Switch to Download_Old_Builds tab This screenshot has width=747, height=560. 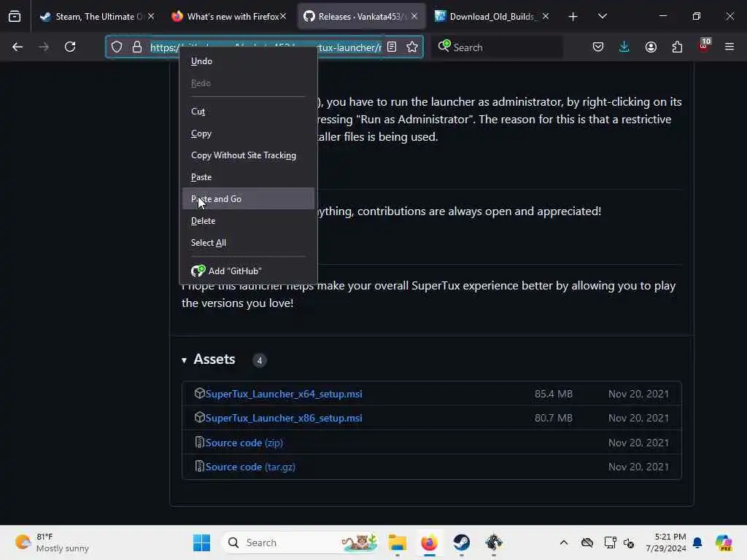click(x=492, y=17)
